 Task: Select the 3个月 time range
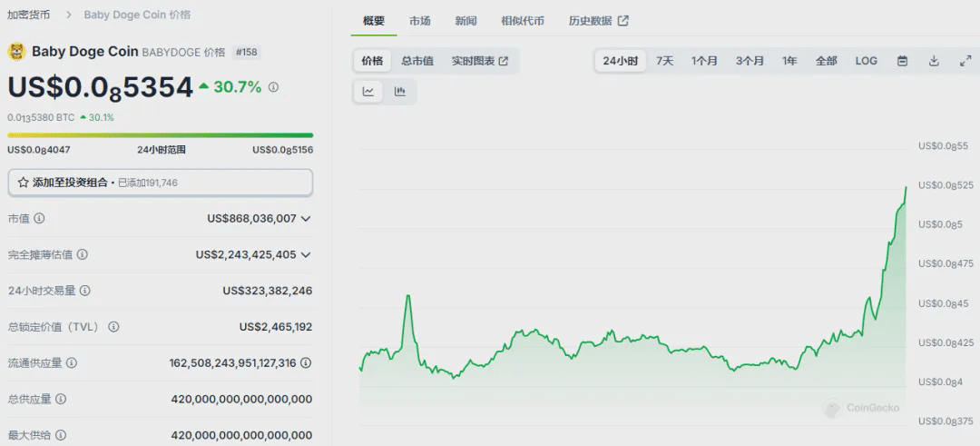[x=750, y=61]
